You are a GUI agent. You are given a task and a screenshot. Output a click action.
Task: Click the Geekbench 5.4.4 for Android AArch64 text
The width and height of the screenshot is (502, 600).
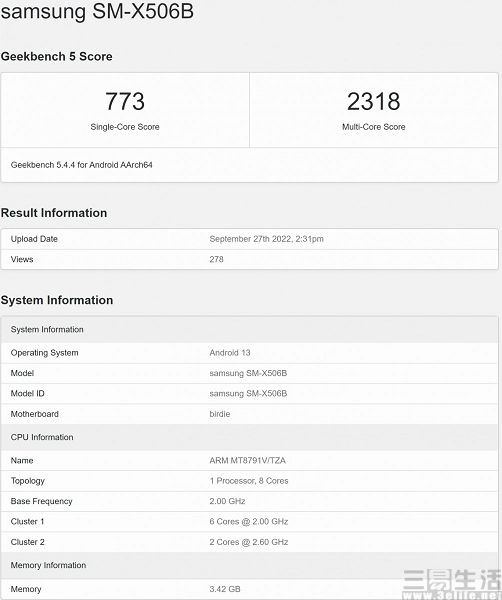pos(81,165)
